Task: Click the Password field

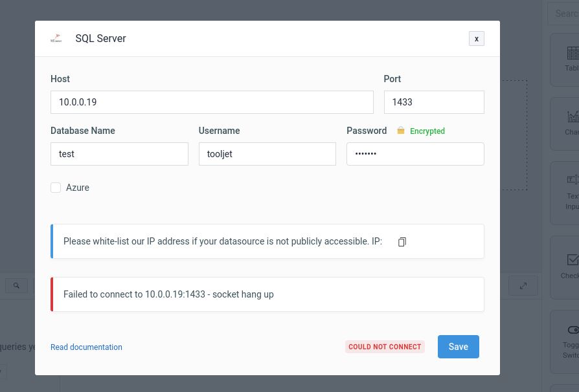Action: 415,154
